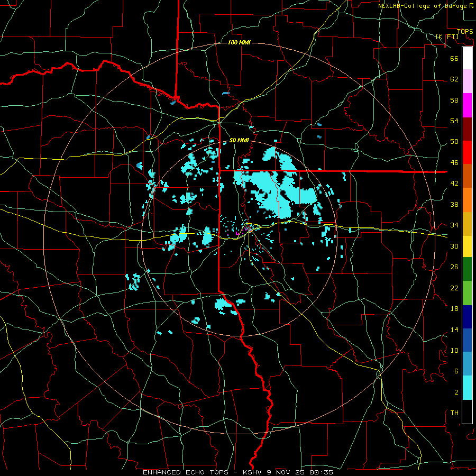Click the 100 NMI range ring label
The width and height of the screenshot is (476, 476).
coord(239,42)
